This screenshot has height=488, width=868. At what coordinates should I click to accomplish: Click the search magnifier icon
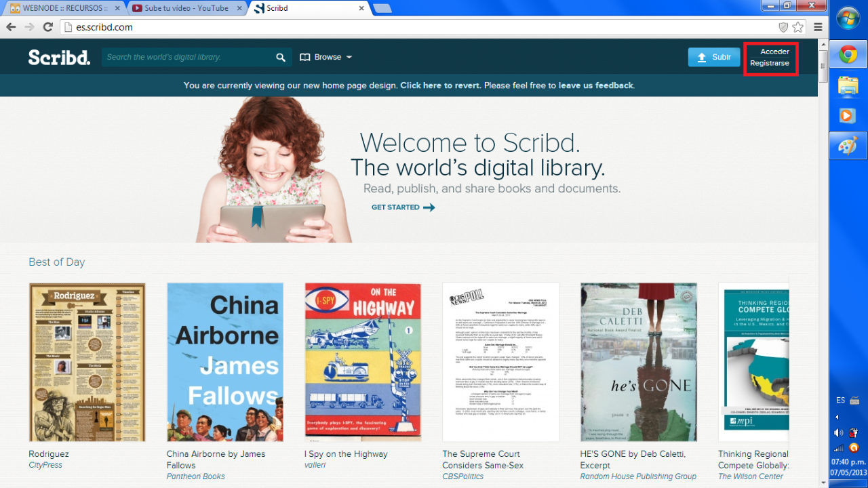tap(281, 58)
